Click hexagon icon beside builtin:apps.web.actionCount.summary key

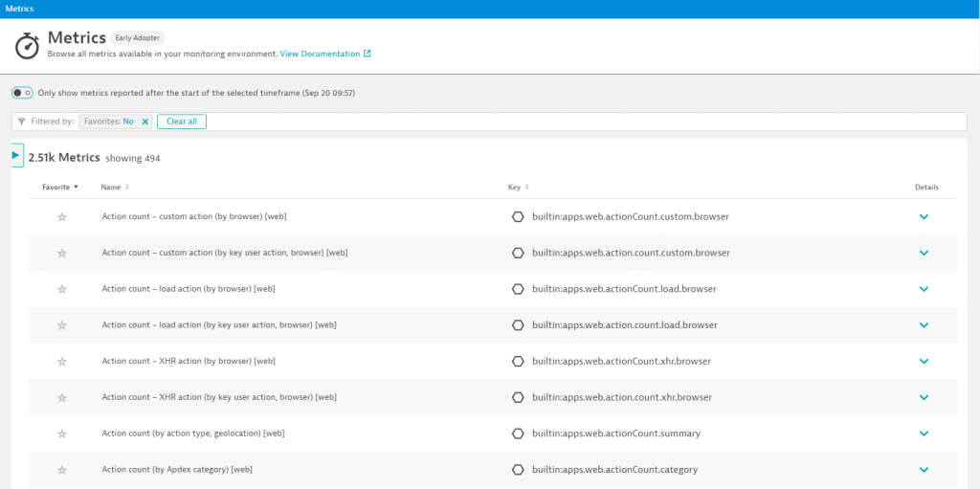point(518,433)
